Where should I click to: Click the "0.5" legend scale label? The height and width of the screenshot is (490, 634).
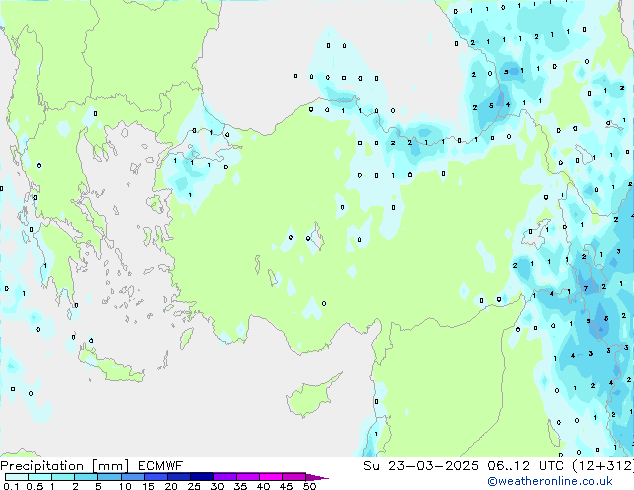[x=34, y=486]
